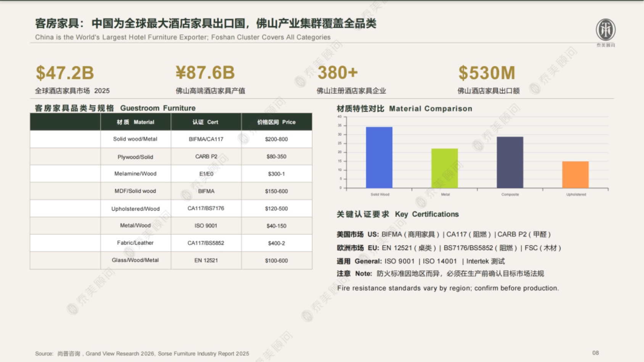
Task: Click the green Metal bar
Action: coord(444,168)
